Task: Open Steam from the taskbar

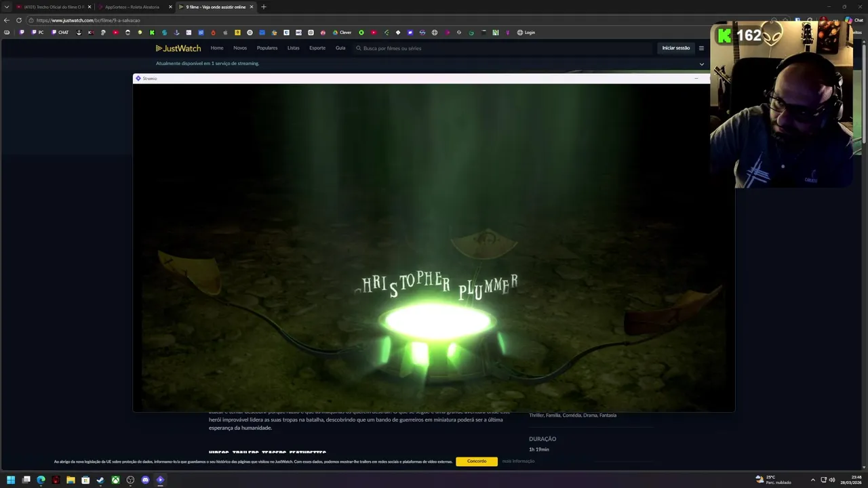Action: [x=100, y=480]
